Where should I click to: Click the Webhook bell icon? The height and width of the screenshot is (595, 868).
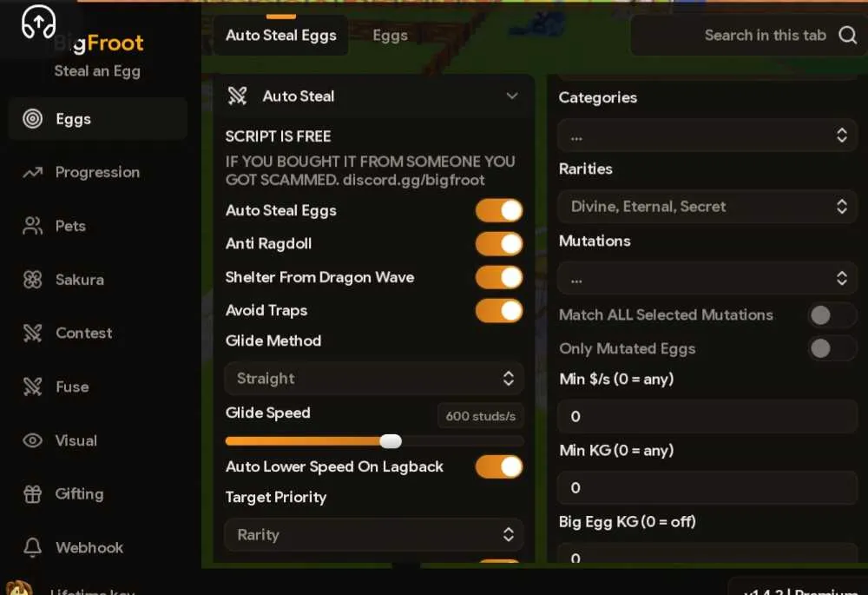click(33, 547)
